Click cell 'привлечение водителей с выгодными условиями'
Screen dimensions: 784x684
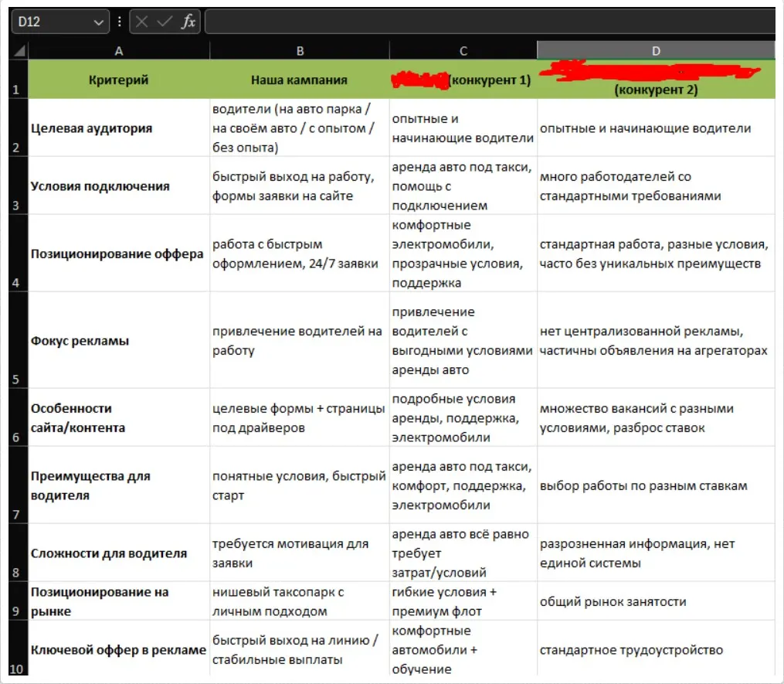463,340
